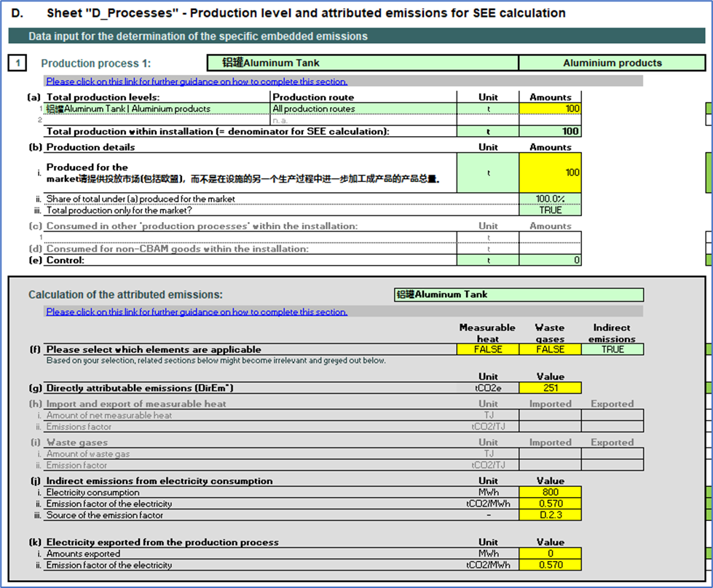The height and width of the screenshot is (588, 713).
Task: Toggle the Measurable heat FALSE cell
Action: [x=487, y=349]
